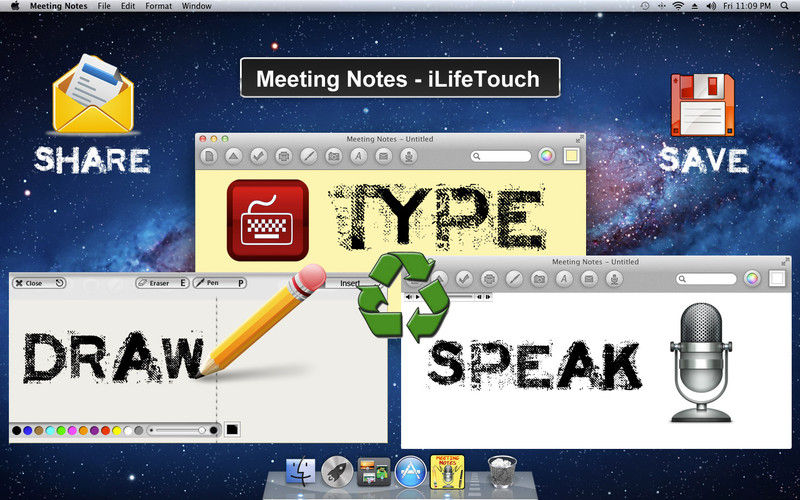800x500 pixels.
Task: Click microphone icon in yellow note toolbar
Action: tap(409, 156)
